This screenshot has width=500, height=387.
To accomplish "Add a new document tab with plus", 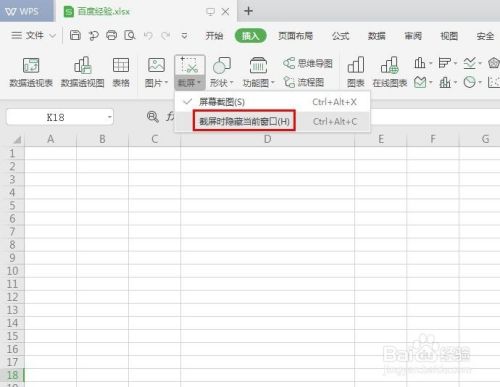I will pos(248,11).
